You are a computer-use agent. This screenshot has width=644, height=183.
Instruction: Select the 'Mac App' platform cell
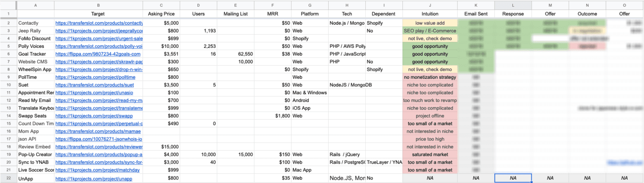[310, 170]
